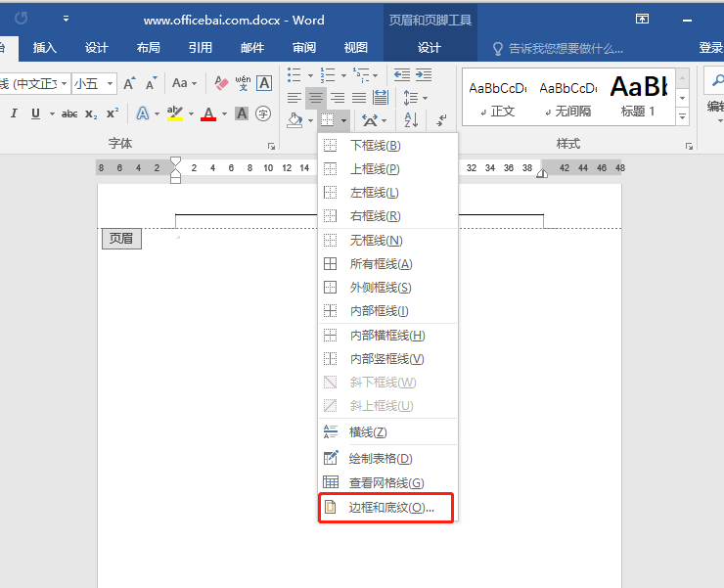Apply underline formatting
724x588 pixels.
tap(35, 113)
